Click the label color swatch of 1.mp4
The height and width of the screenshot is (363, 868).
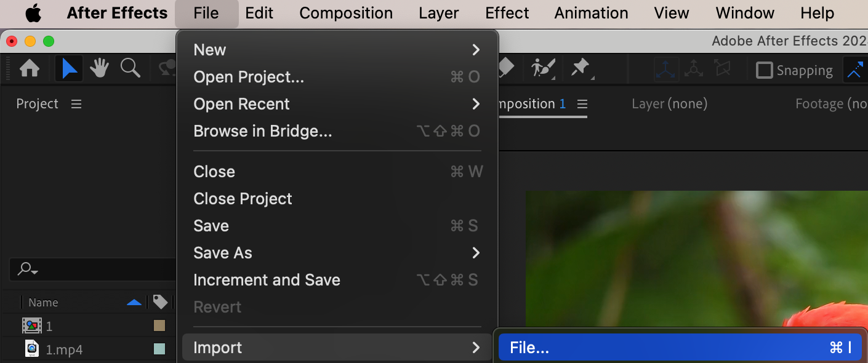coord(159,349)
